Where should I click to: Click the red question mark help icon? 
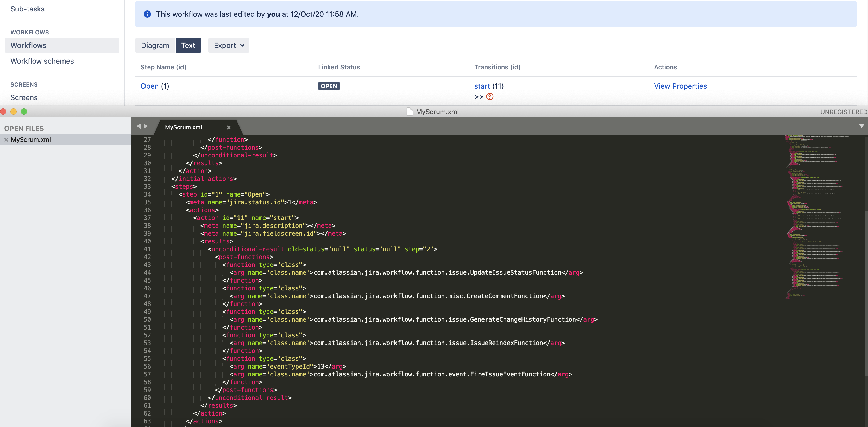coord(490,97)
